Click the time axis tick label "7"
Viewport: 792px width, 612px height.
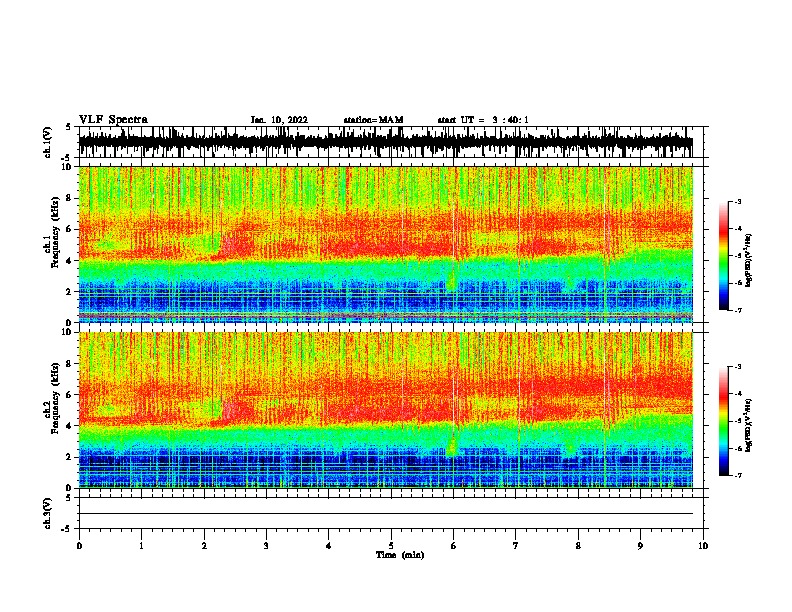(516, 546)
